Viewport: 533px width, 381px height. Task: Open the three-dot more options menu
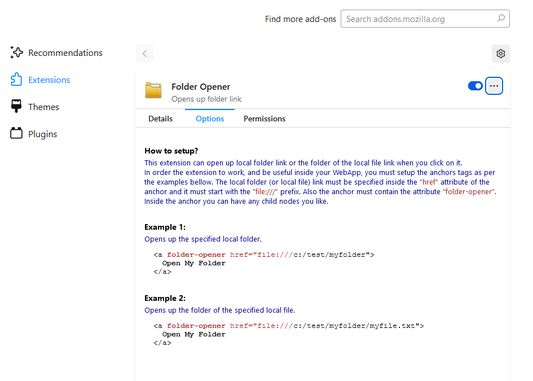pos(494,86)
